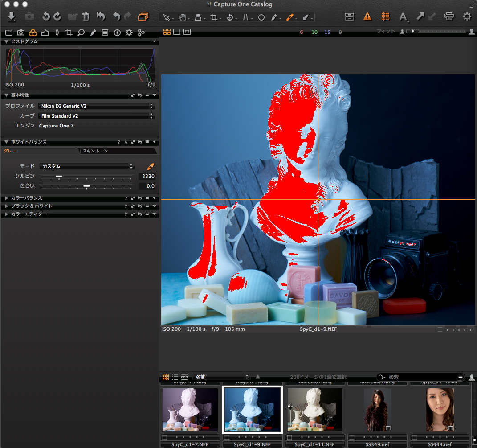
Task: Click the Import images arrow icon
Action: pyautogui.click(x=12, y=17)
